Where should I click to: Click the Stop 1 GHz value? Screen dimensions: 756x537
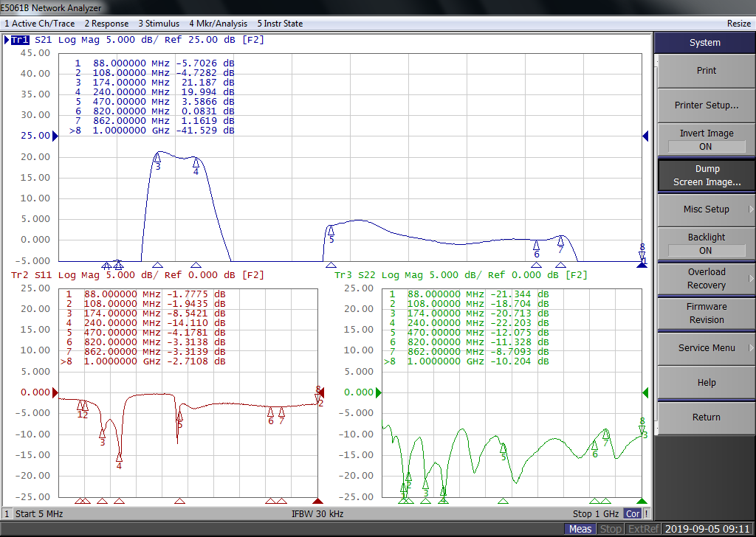(596, 514)
